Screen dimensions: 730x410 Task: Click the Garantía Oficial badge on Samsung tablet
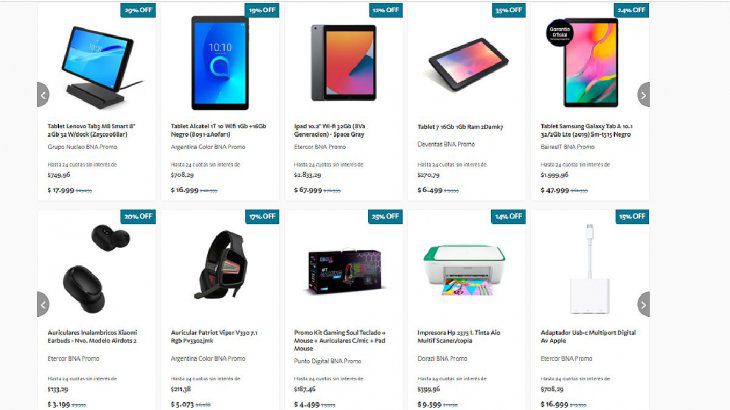(x=560, y=33)
